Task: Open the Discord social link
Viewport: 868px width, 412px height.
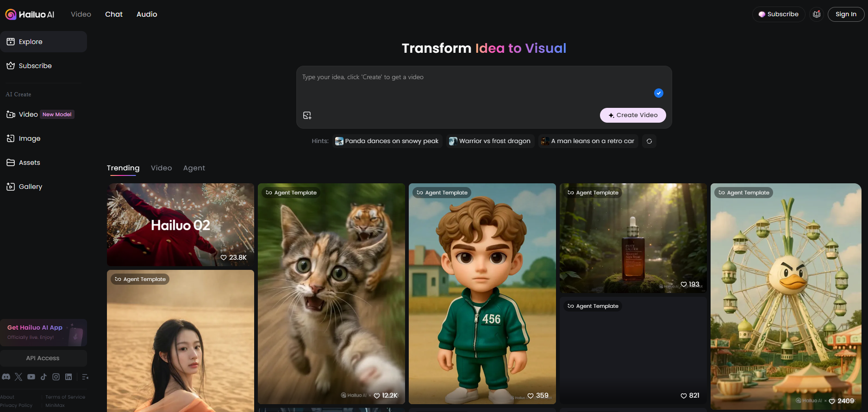Action: (x=6, y=377)
